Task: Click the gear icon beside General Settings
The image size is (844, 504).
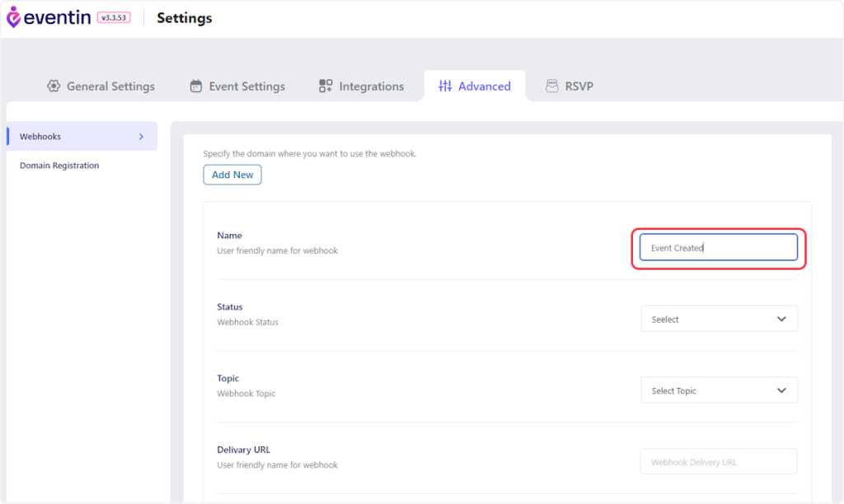Action: coord(54,86)
